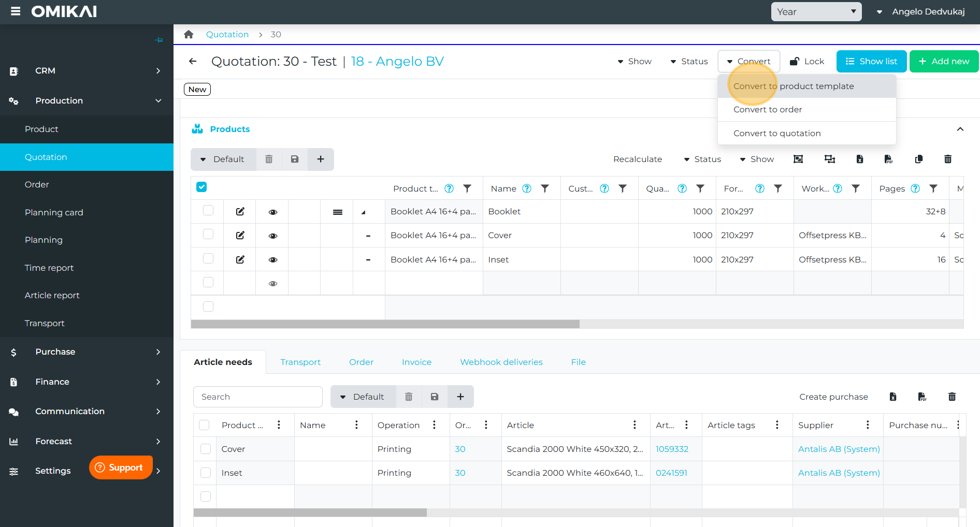The image size is (980, 527).
Task: Uncheck the select-all checkbox in Products table
Action: click(x=201, y=187)
